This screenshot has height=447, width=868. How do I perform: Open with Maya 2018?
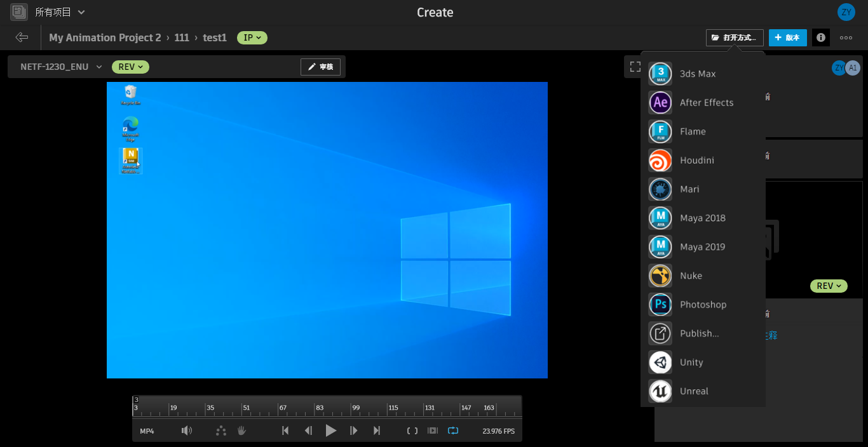click(x=703, y=218)
